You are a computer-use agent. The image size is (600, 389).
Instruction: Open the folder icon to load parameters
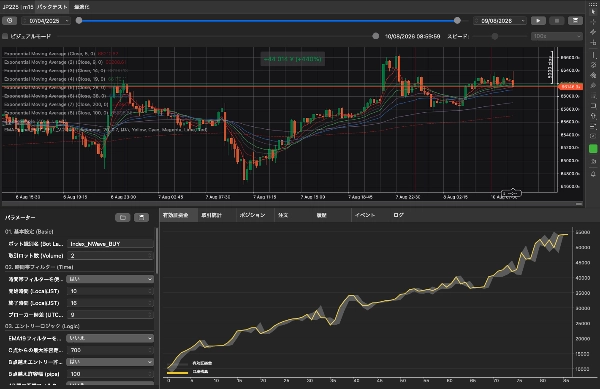[122, 218]
